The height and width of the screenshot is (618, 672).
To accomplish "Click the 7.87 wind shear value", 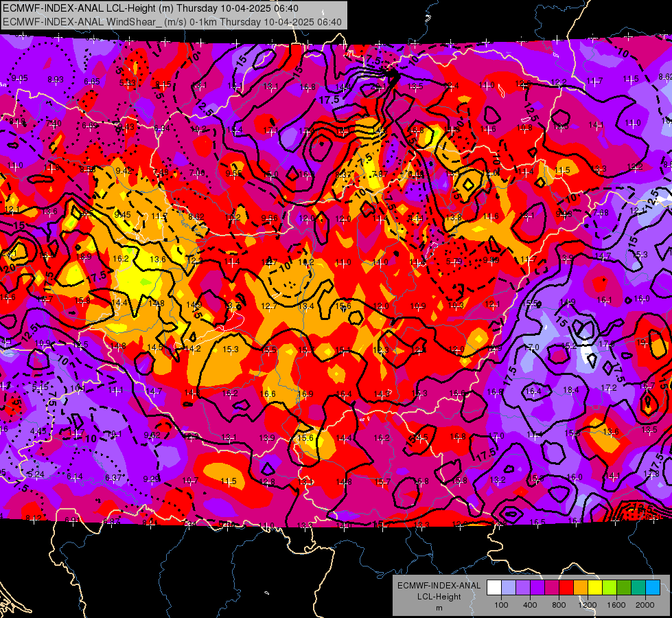I will (x=380, y=174).
